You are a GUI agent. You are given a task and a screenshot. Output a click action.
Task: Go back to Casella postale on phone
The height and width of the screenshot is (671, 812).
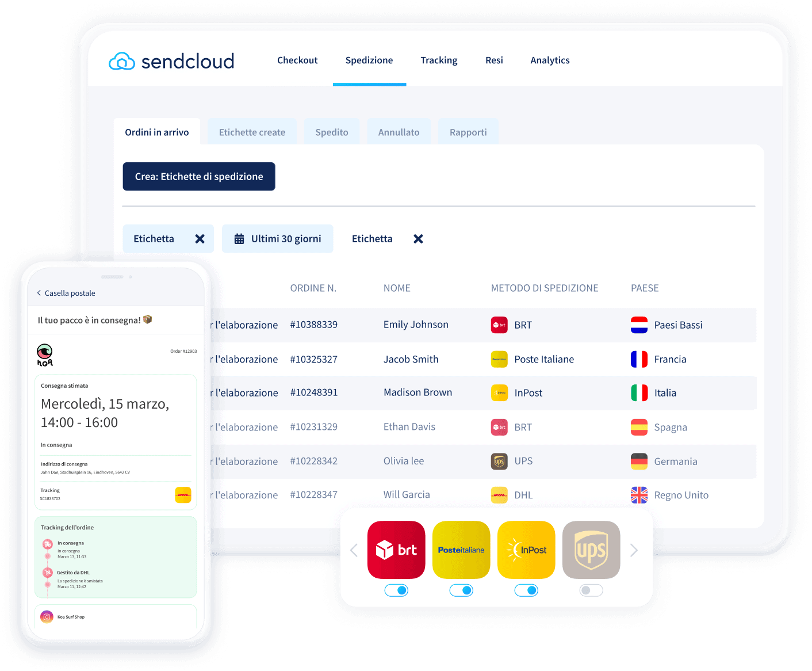pos(66,293)
